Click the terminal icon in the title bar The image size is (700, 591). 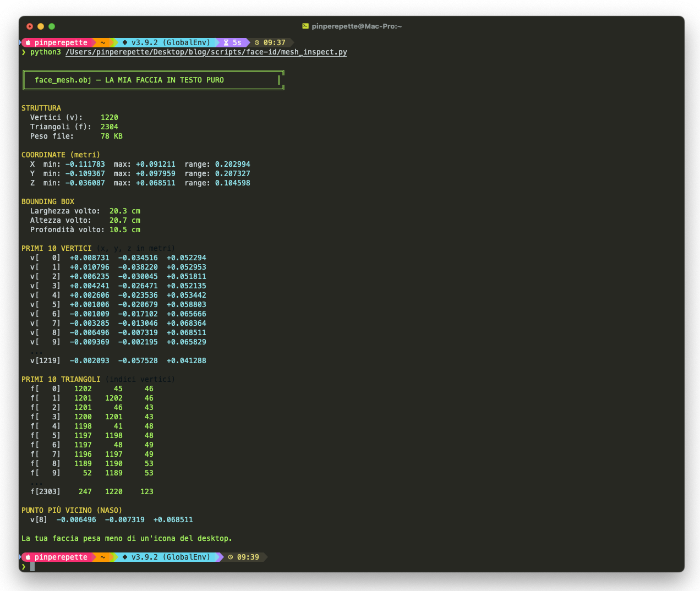pos(305,26)
